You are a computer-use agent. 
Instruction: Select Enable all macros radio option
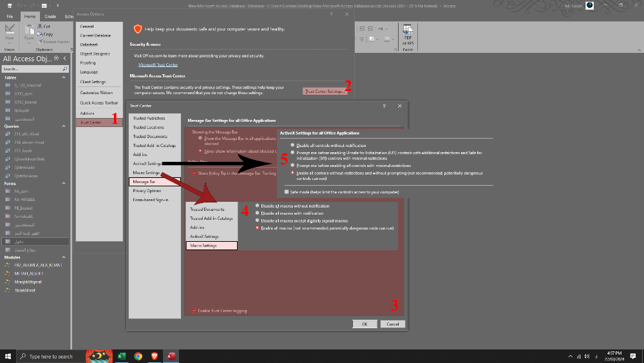coord(258,228)
